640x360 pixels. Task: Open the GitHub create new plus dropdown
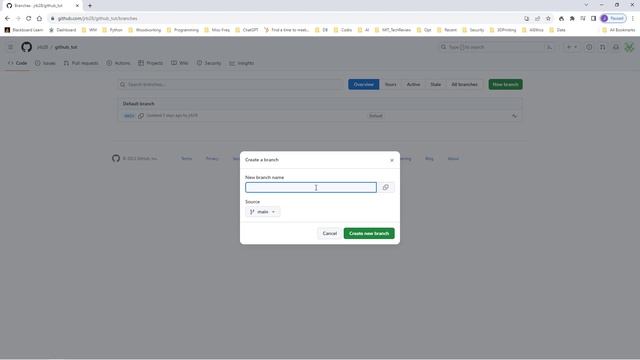click(572, 47)
